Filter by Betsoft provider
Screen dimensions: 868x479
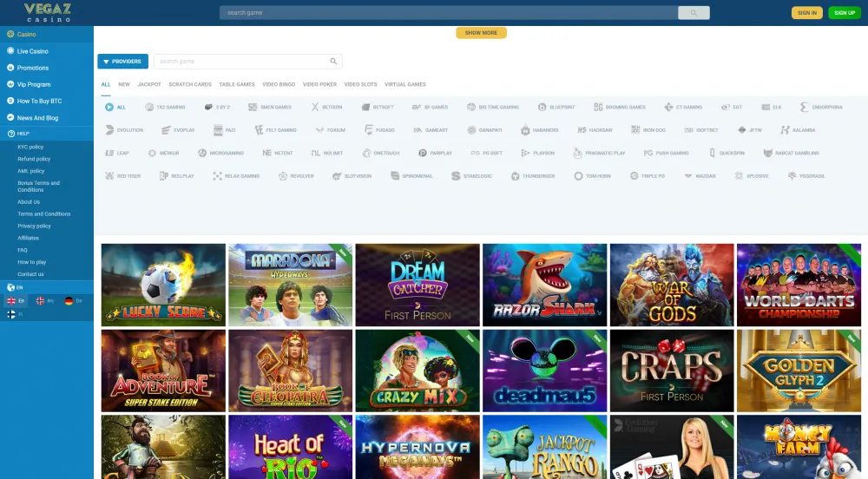pos(378,108)
